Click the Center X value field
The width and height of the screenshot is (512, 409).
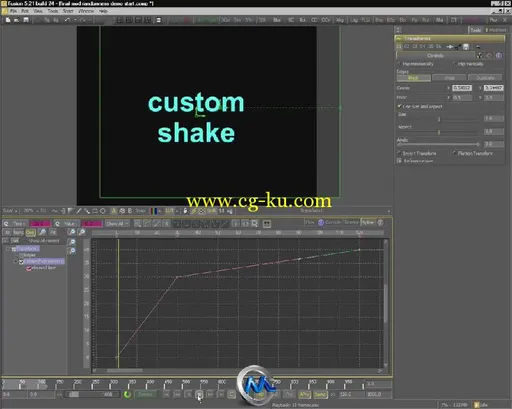462,88
